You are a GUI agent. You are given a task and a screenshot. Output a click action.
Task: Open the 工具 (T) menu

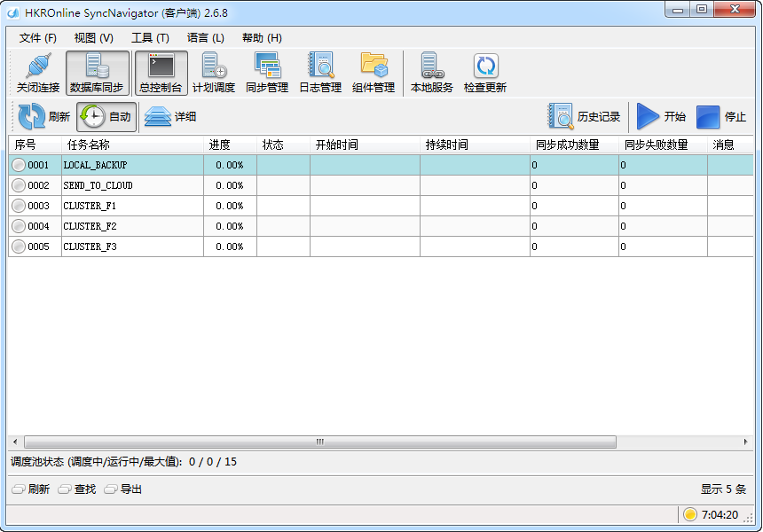pos(150,38)
